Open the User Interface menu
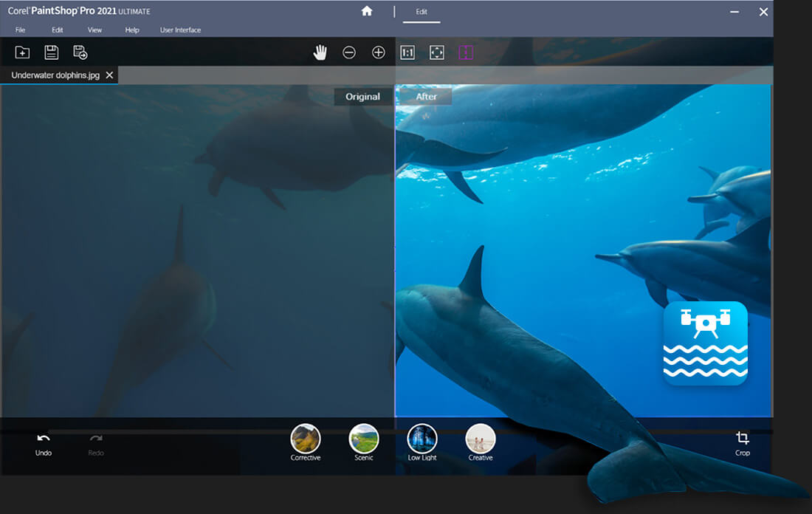This screenshot has height=514, width=812. [x=180, y=30]
